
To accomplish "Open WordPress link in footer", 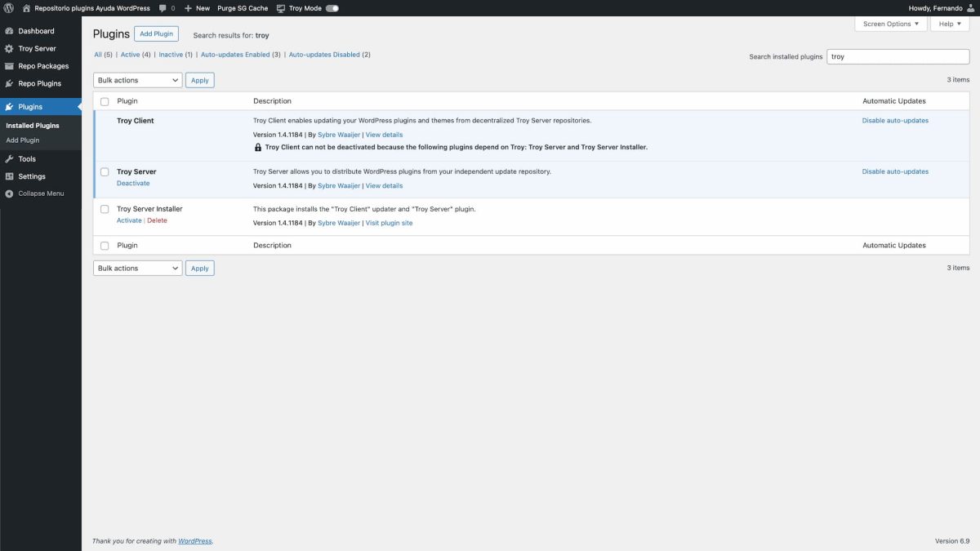I will click(195, 541).
